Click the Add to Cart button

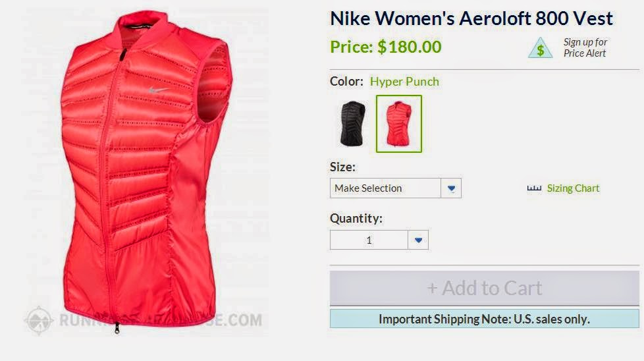click(x=485, y=288)
